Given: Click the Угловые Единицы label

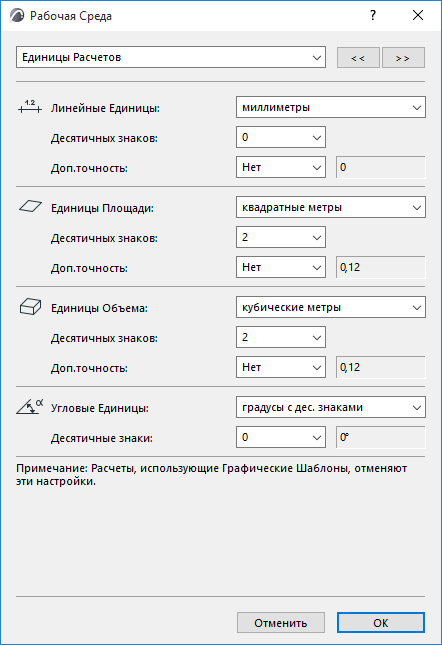Looking at the screenshot, I should [100, 408].
